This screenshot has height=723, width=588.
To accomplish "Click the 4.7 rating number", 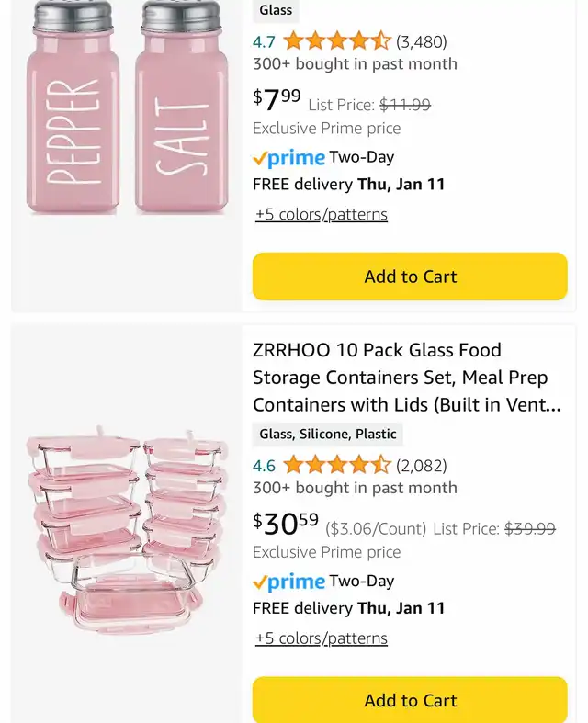I will (x=264, y=41).
